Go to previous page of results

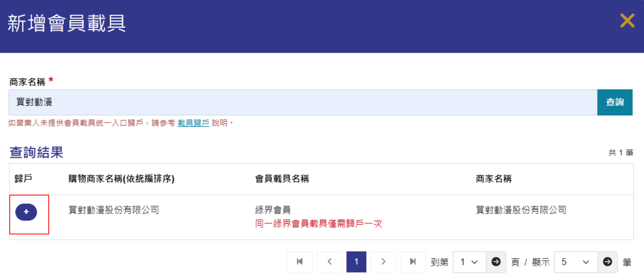[x=330, y=262]
